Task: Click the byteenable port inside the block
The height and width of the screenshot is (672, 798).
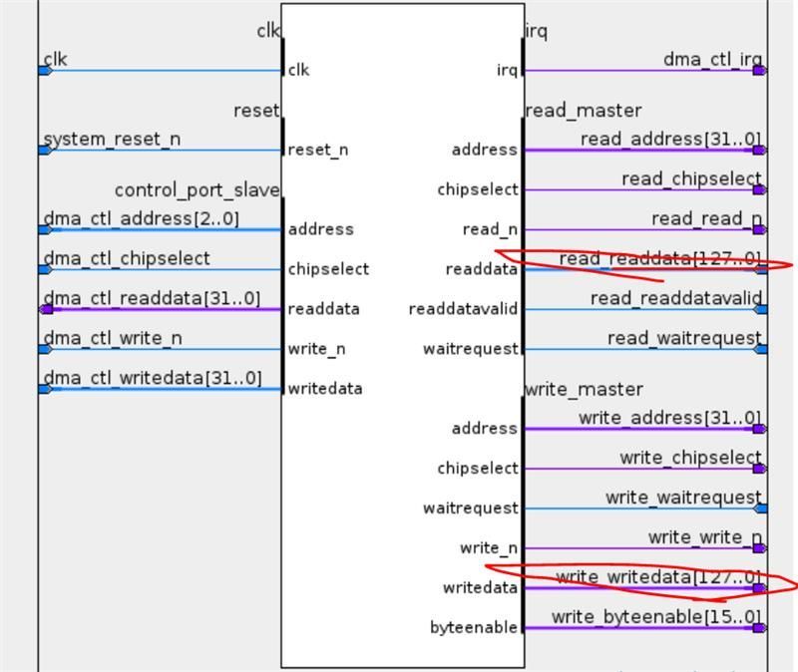Action: [474, 628]
